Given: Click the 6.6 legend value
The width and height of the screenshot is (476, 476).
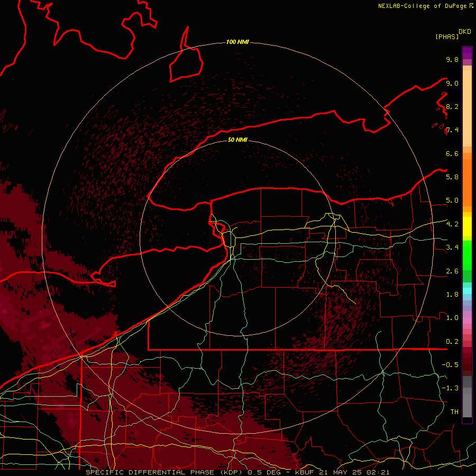Looking at the screenshot, I should coord(452,153).
